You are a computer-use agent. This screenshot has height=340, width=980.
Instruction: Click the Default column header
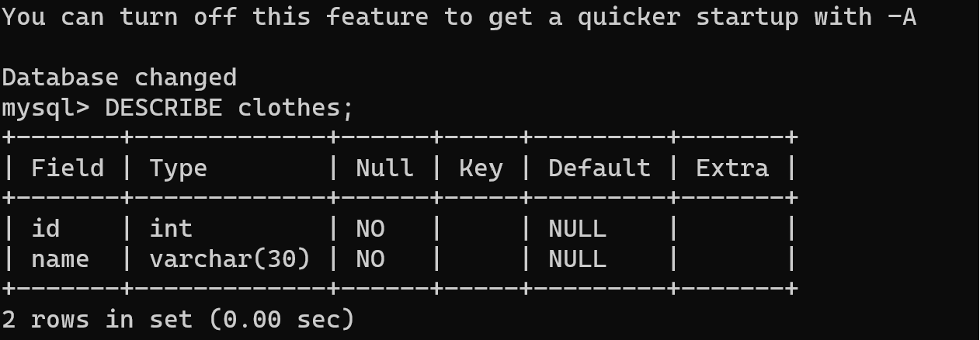(x=599, y=168)
